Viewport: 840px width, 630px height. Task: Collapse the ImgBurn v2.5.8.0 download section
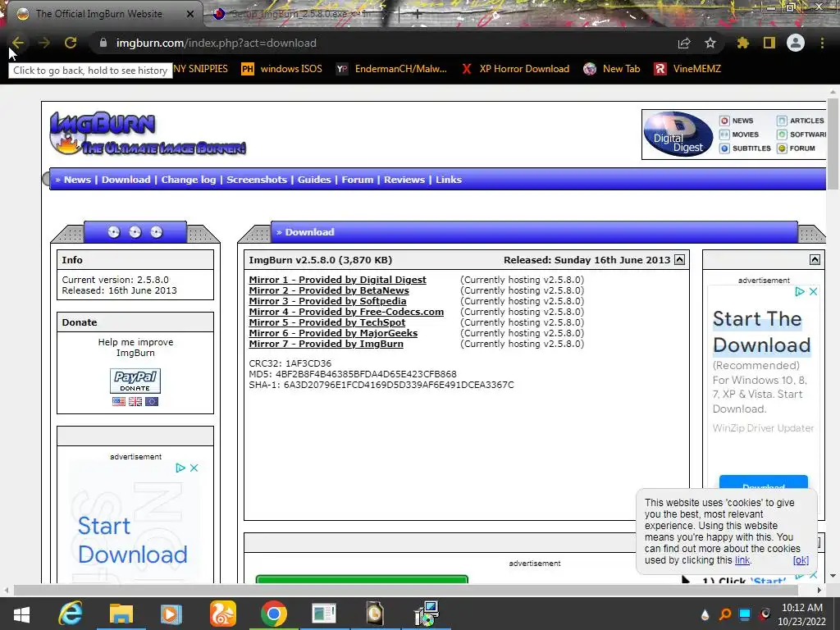pyautogui.click(x=679, y=260)
